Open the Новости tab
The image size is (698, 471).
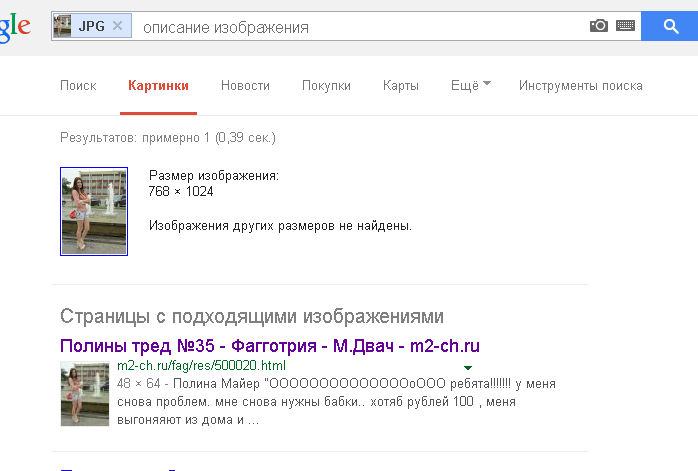coord(245,85)
